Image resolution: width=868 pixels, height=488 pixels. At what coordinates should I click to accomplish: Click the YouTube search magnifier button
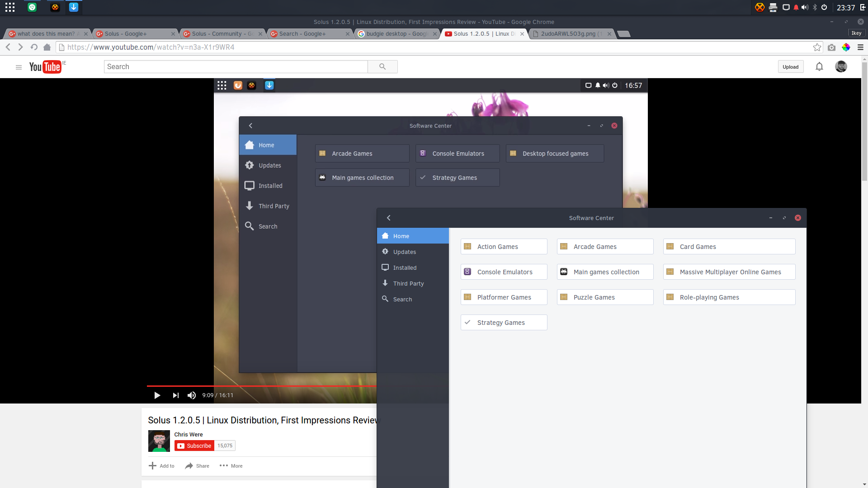point(382,66)
